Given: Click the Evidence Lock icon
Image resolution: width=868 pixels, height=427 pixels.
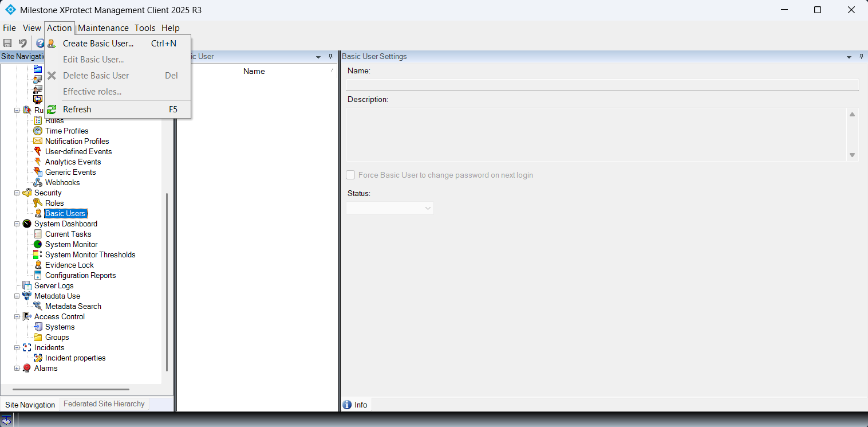Looking at the screenshot, I should pos(38,265).
